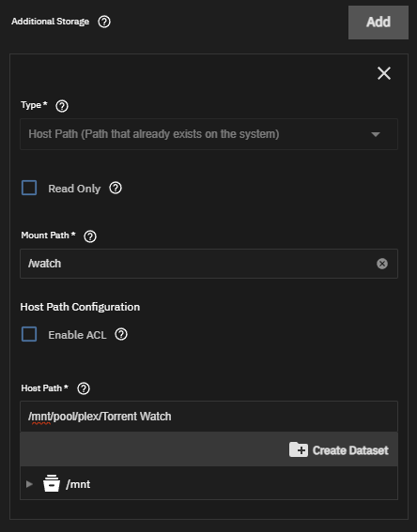Screen dimensions: 417x532
Task: Toggle the Read Only label
Action: 74,189
